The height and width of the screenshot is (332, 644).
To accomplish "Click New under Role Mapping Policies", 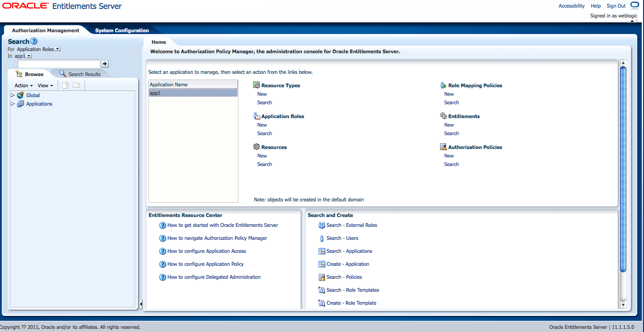I will coord(449,94).
